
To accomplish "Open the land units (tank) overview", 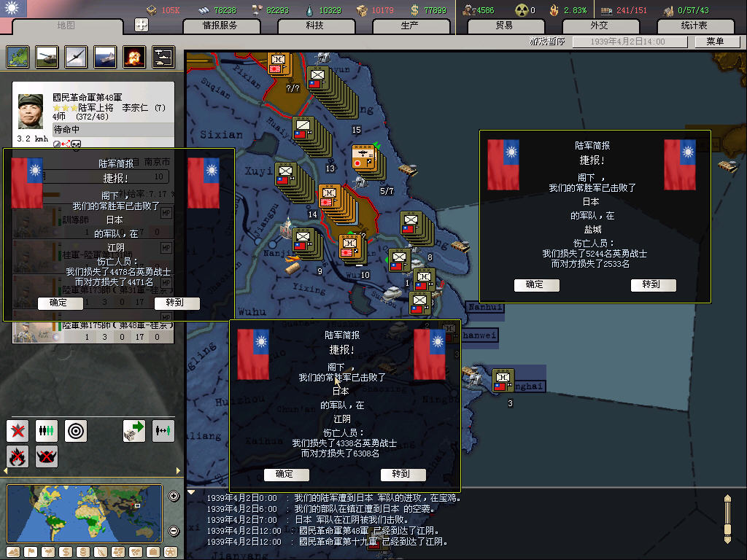I will [x=47, y=57].
